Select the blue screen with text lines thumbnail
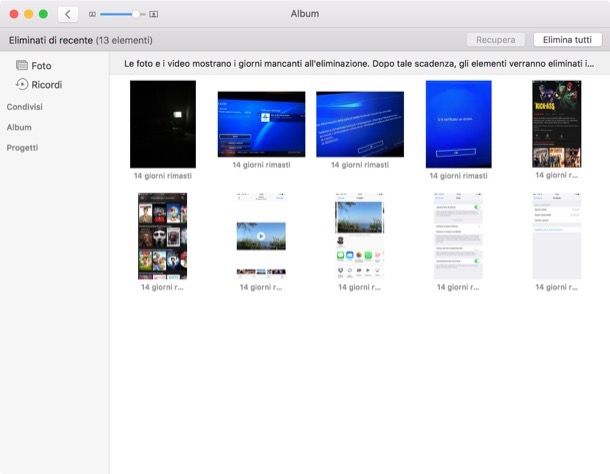610x474 pixels. click(360, 124)
